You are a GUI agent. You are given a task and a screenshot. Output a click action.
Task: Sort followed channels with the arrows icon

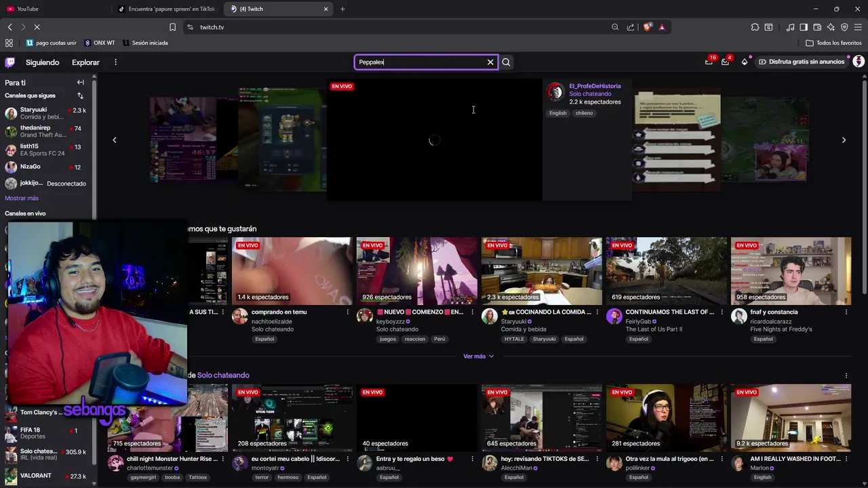(80, 96)
